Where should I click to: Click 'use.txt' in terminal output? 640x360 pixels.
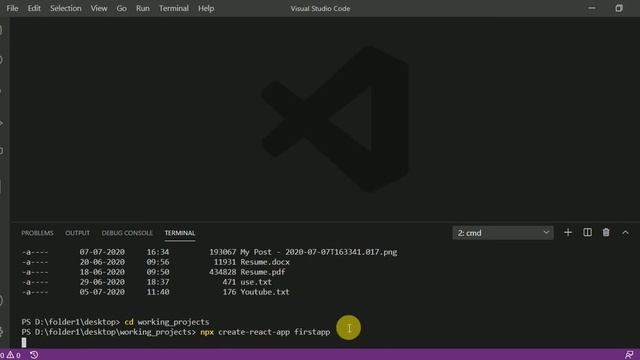[x=256, y=282]
